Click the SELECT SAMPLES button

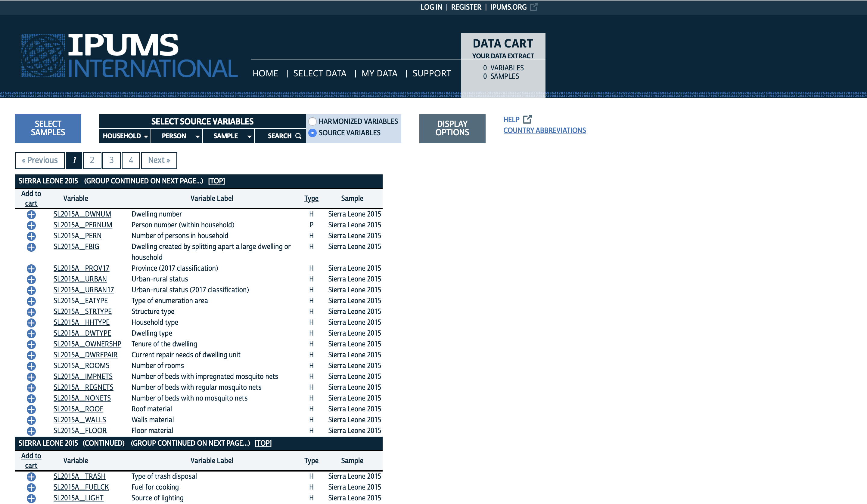coord(48,128)
